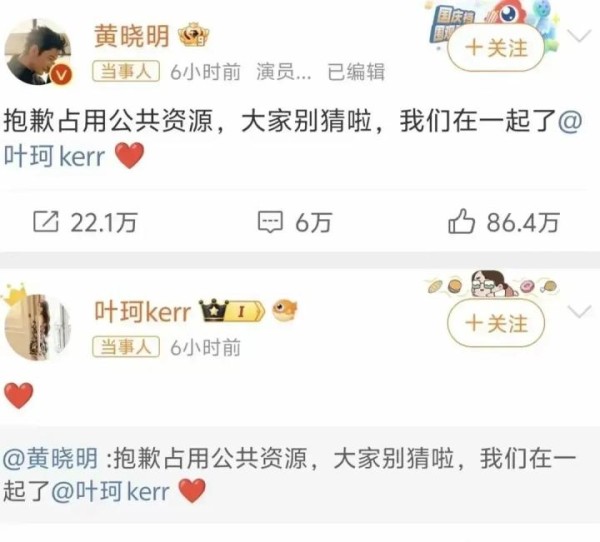Click the @叶珂kerr mention in first post
600x542 pixels.
click(54, 156)
